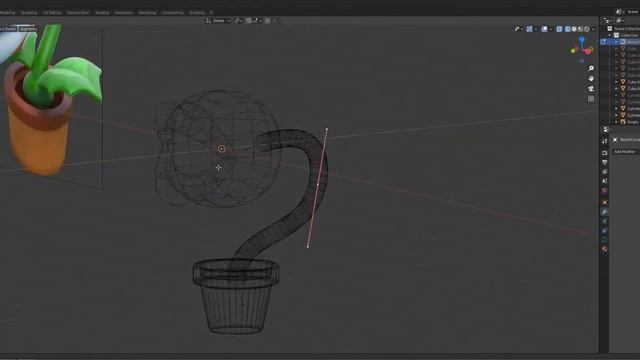The width and height of the screenshot is (640, 360).
Task: Open the overlays options dropdown arrow
Action: click(551, 29)
